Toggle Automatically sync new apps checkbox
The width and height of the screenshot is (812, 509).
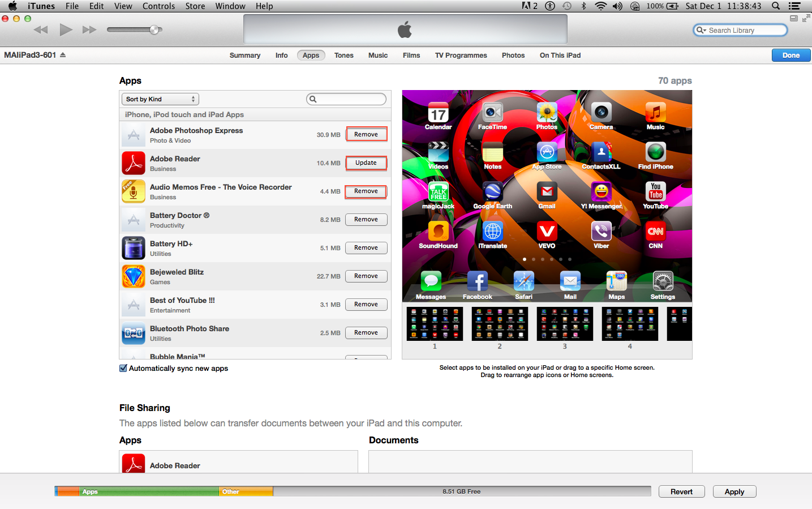click(x=123, y=368)
